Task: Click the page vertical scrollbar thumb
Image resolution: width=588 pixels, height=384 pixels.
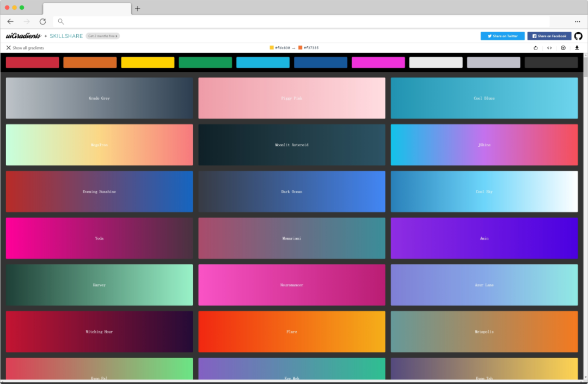Action: point(585,67)
